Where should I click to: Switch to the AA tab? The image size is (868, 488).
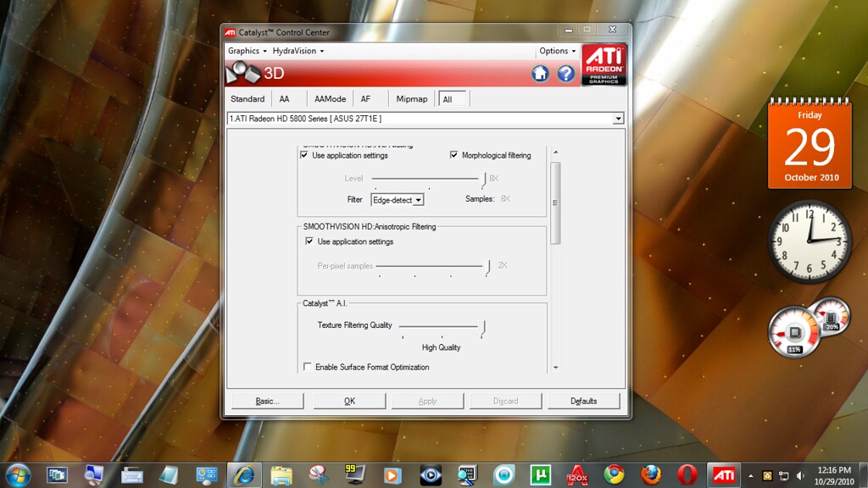point(284,98)
